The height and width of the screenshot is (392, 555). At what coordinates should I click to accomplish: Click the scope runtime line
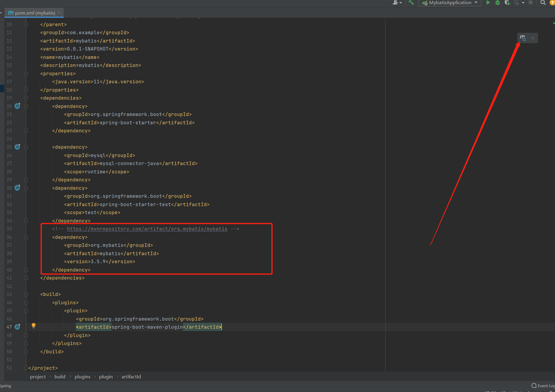(x=97, y=172)
